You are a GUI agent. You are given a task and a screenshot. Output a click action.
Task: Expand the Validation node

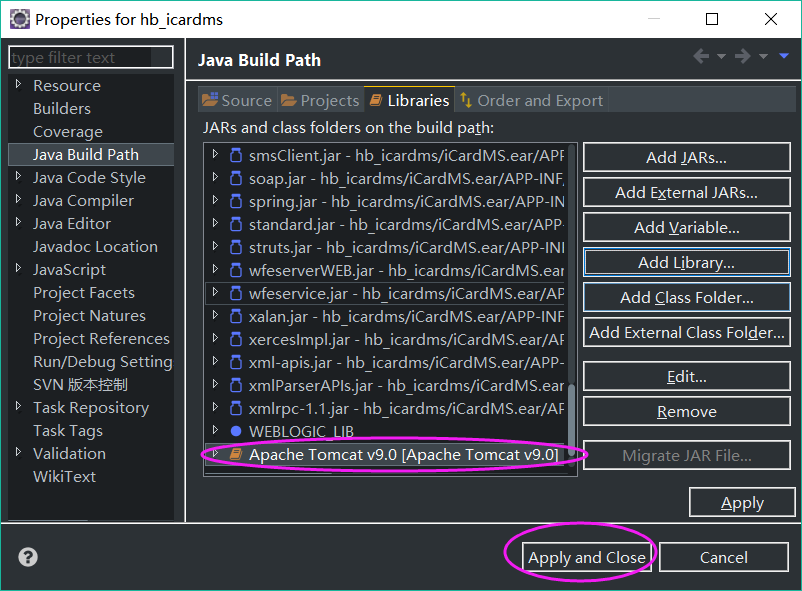point(18,452)
